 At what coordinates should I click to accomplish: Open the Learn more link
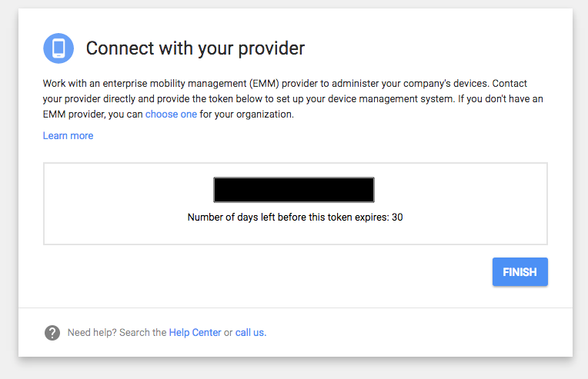pos(68,135)
